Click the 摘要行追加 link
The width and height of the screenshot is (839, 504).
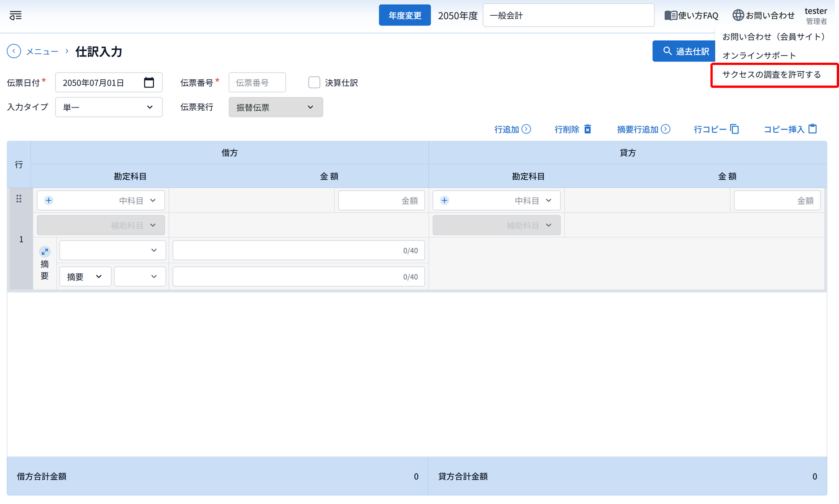click(x=643, y=129)
